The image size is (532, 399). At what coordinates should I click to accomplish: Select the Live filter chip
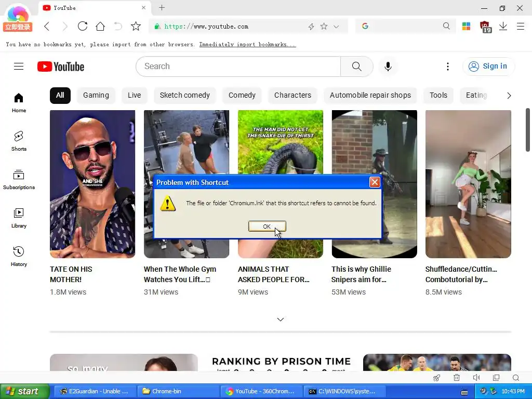[135, 96]
